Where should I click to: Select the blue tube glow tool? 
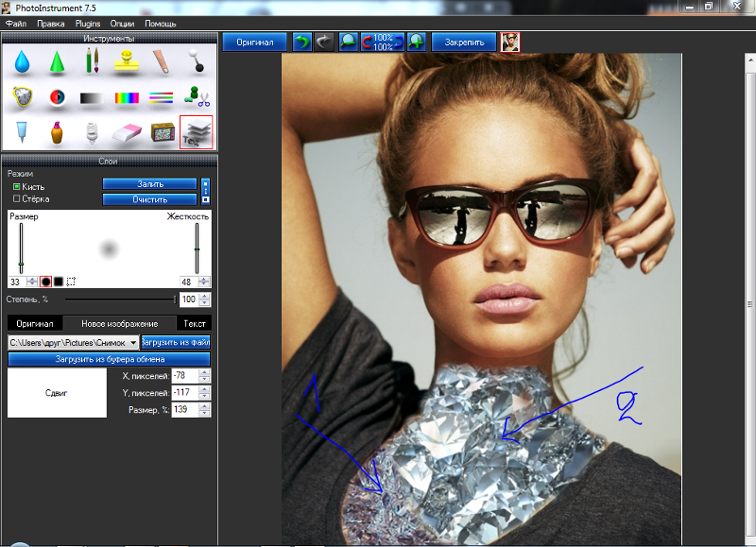pos(22,132)
